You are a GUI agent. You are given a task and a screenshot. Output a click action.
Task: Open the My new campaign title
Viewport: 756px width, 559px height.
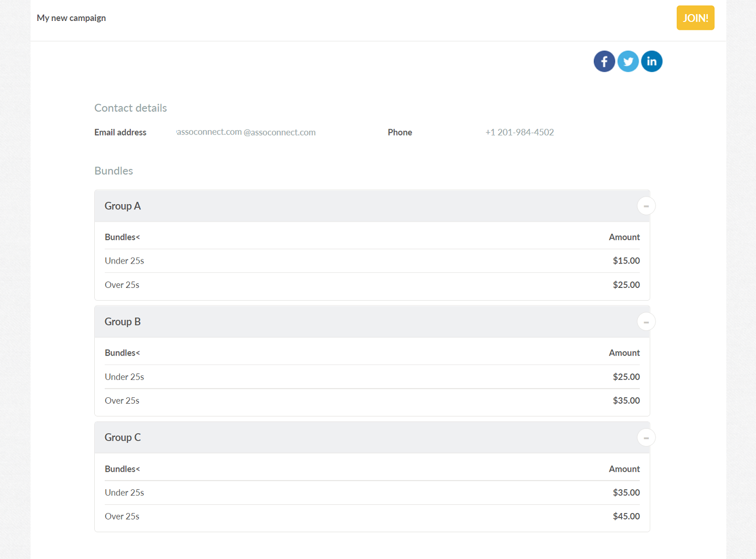(71, 18)
